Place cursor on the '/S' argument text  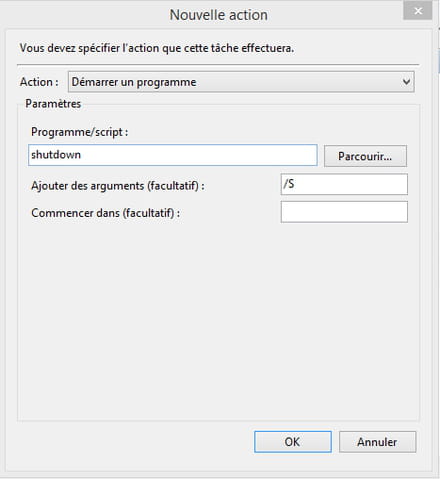click(289, 183)
